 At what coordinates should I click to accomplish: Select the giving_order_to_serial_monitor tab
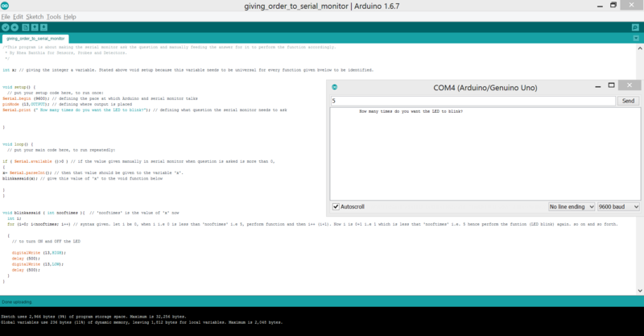point(35,38)
